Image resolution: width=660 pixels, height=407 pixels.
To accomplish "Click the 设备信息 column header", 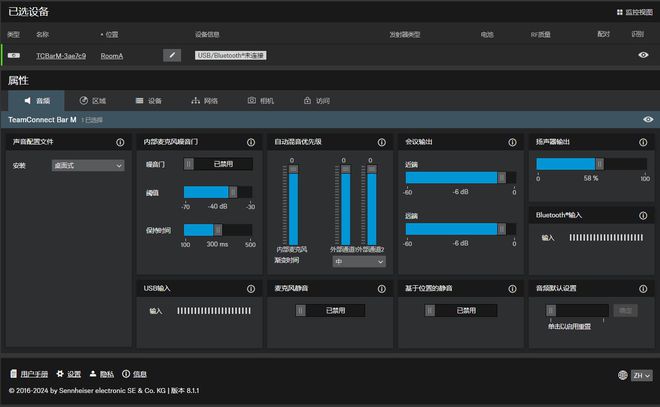I will click(207, 35).
